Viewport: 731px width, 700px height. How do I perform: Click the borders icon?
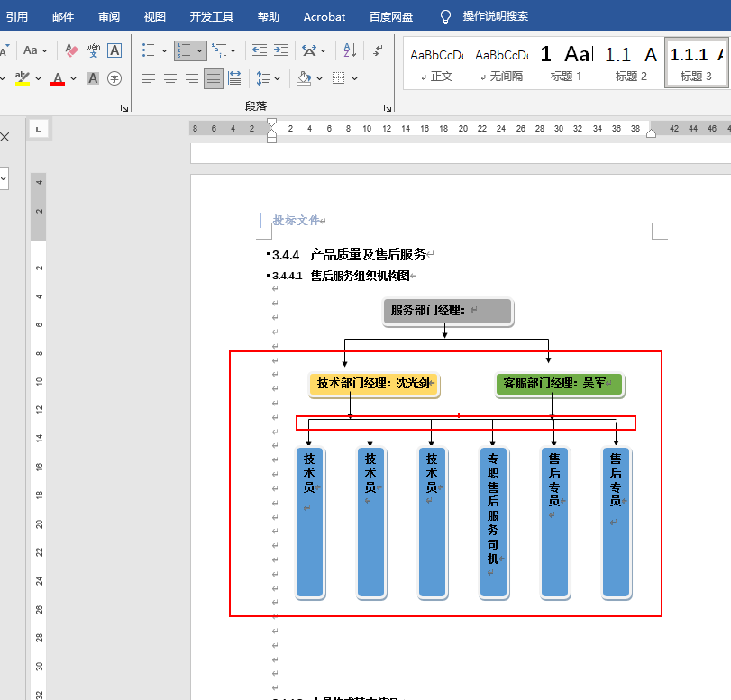pyautogui.click(x=339, y=78)
